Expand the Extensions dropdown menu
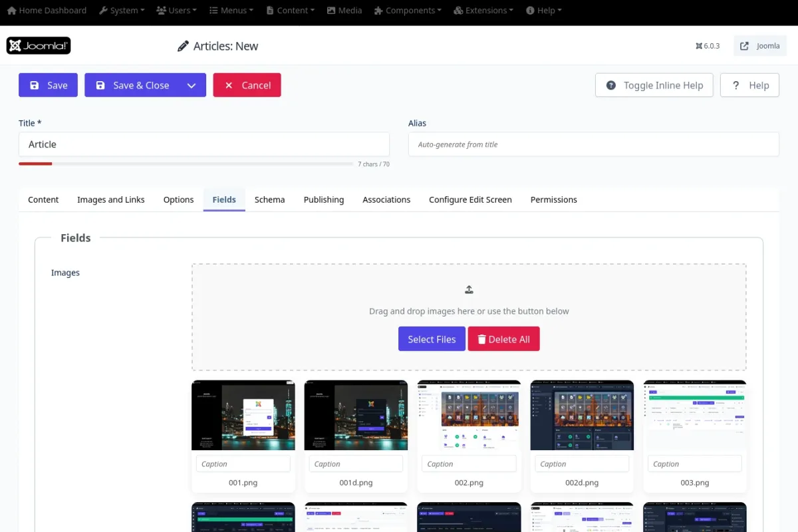The width and height of the screenshot is (798, 532). [x=483, y=11]
